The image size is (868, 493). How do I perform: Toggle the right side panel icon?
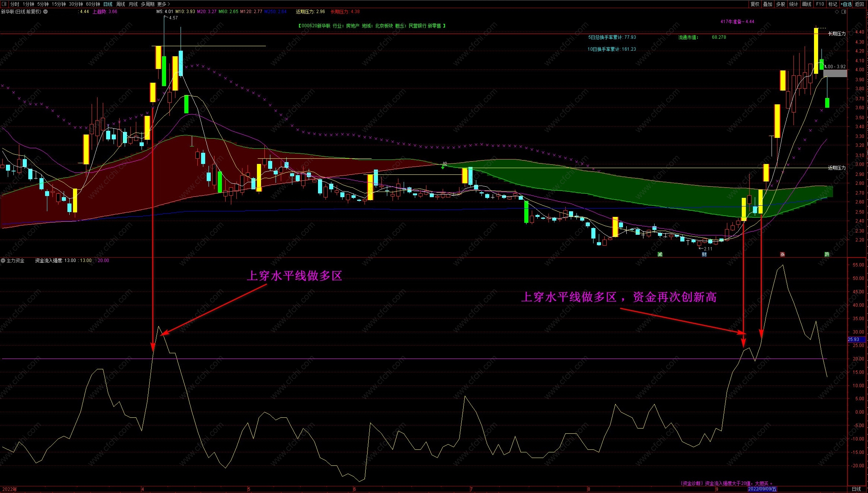[x=844, y=12]
